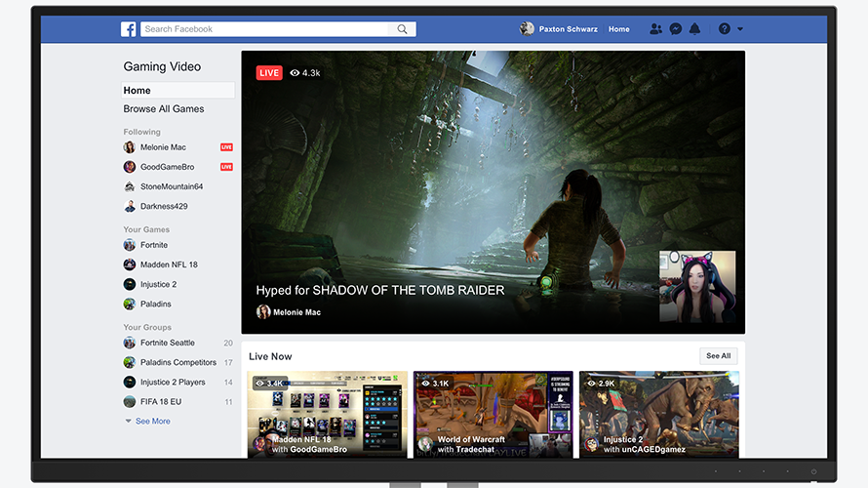Click the Facebook logo icon
868x488 pixels.
[x=129, y=29]
